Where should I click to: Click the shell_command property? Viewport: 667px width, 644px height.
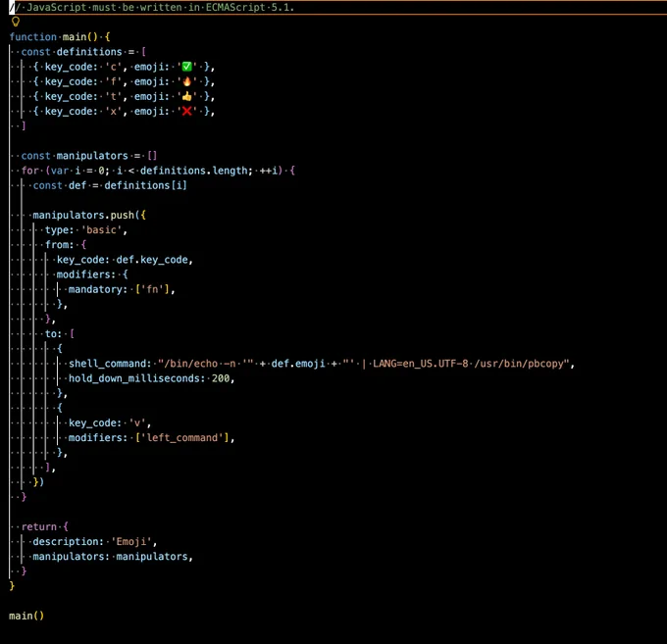(110, 364)
